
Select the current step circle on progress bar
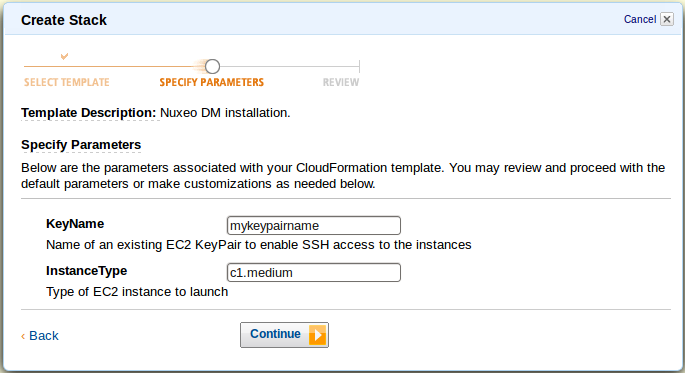coord(212,66)
